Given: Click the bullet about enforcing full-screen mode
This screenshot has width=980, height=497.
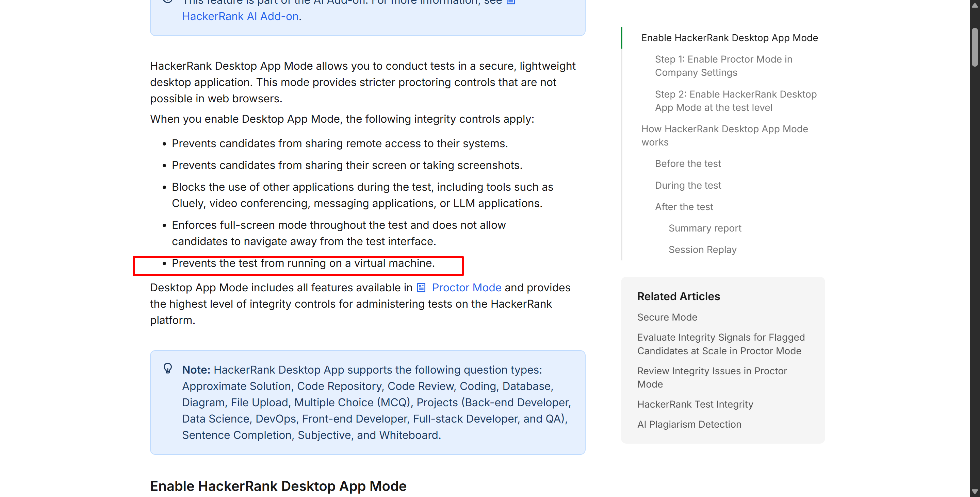Looking at the screenshot, I should 338,233.
